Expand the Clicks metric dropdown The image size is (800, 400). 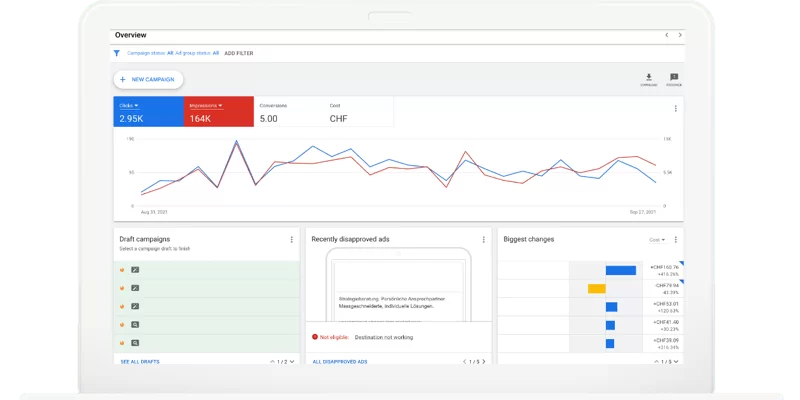(x=136, y=105)
